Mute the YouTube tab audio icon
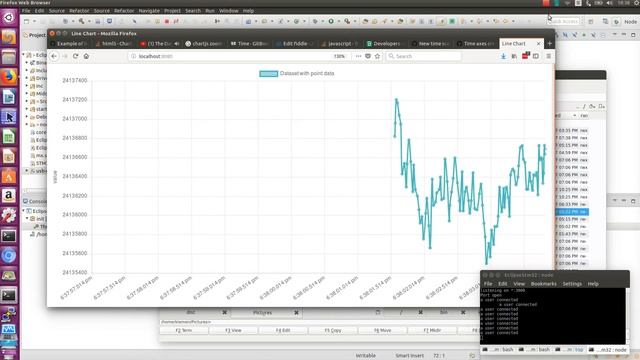The image size is (640, 360). 177,44
